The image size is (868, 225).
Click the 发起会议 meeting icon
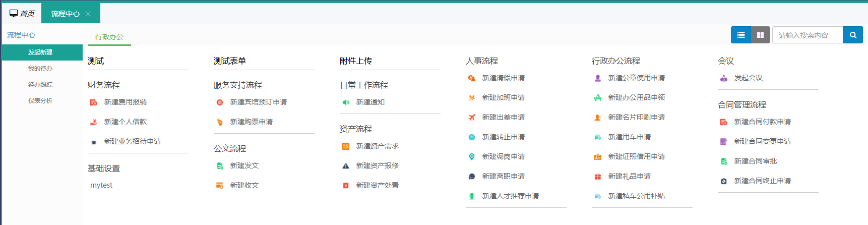tap(724, 78)
